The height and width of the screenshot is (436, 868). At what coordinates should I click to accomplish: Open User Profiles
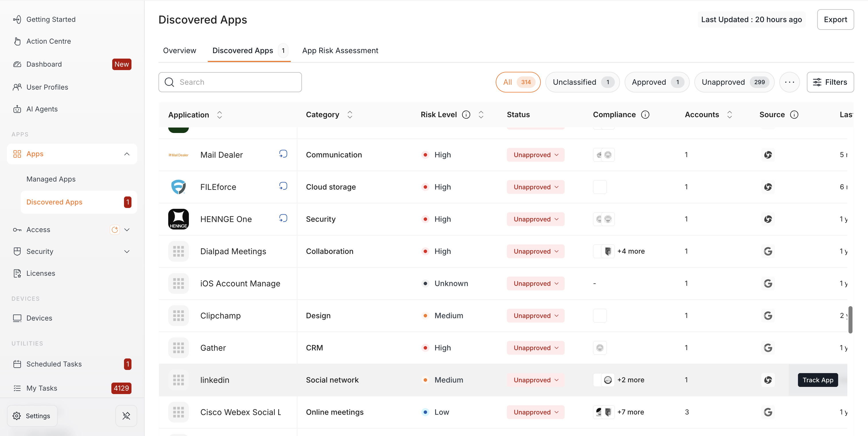coord(40,87)
